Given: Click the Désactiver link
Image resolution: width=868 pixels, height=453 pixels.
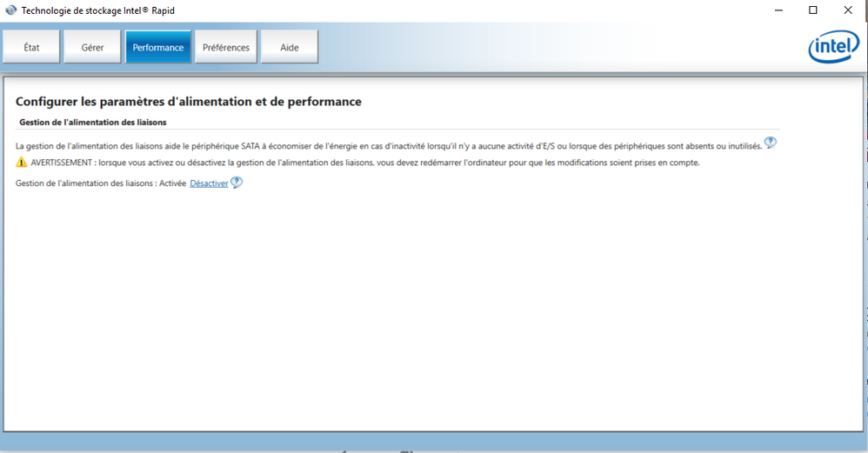Looking at the screenshot, I should pyautogui.click(x=209, y=183).
